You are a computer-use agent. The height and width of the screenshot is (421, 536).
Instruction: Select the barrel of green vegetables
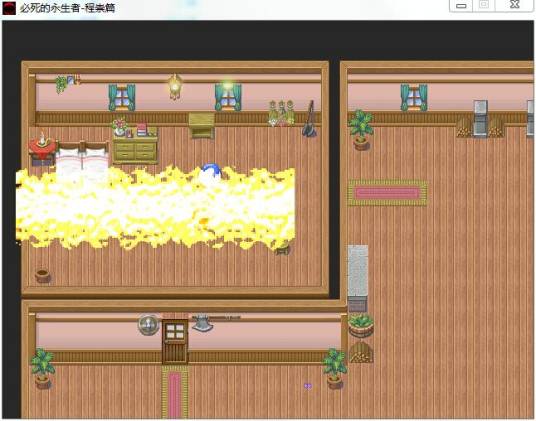(361, 326)
